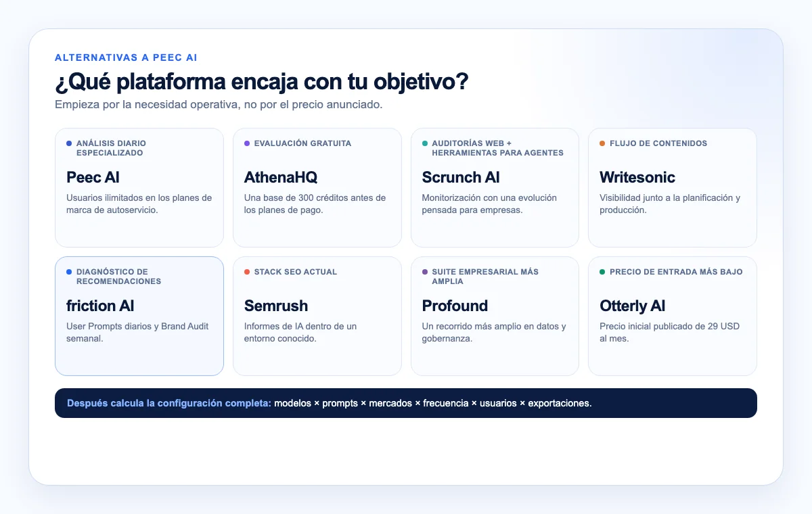Click 'Después calcula la configuración completa:' in banner
The image size is (812, 514).
169,403
